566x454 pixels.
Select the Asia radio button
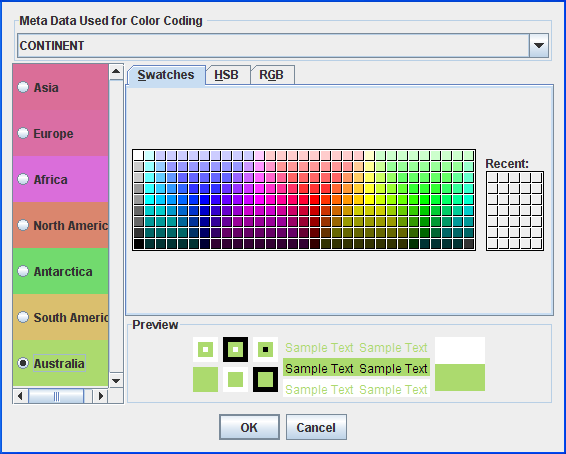[x=23, y=87]
